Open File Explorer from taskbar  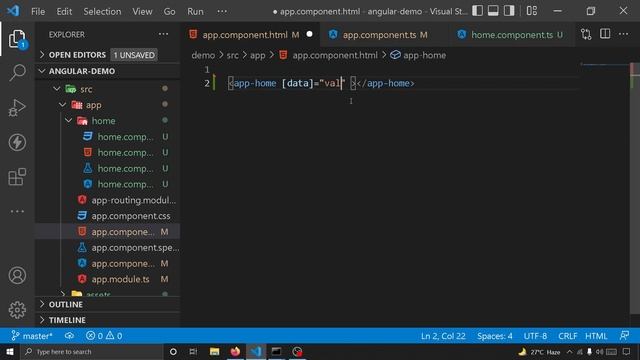[214, 351]
